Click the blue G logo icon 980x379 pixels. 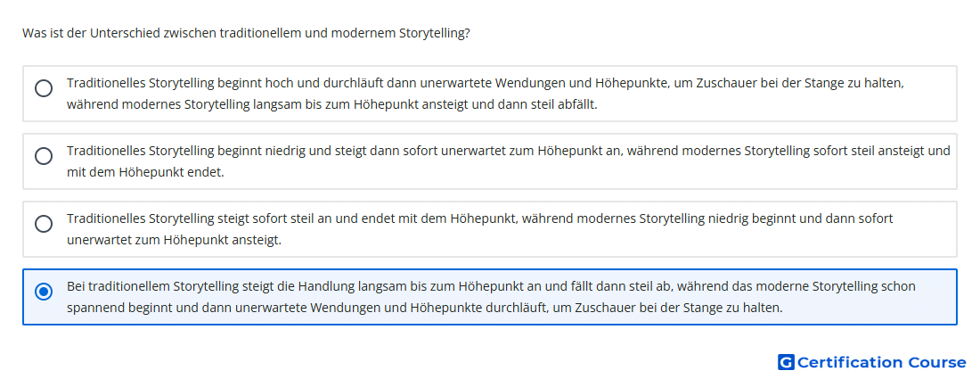786,362
